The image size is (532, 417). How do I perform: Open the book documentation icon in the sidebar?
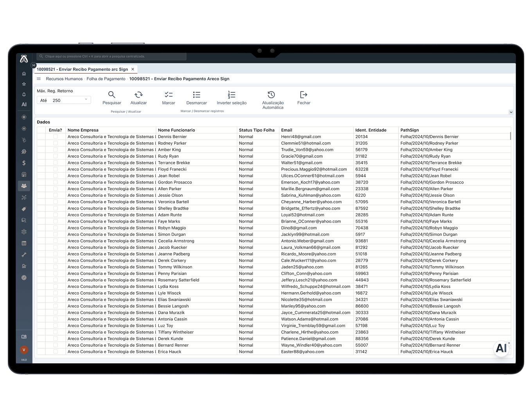pos(24,336)
